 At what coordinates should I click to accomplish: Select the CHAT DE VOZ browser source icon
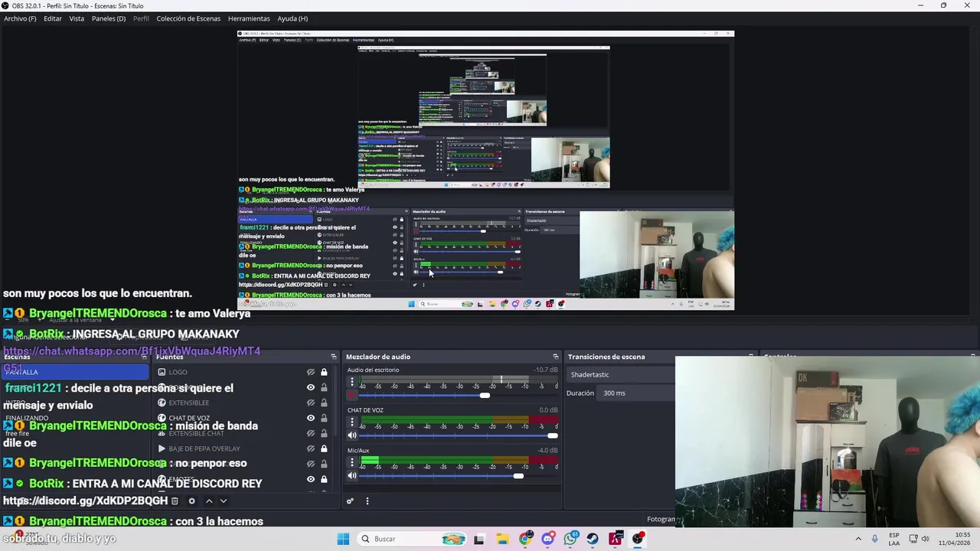pyautogui.click(x=162, y=418)
